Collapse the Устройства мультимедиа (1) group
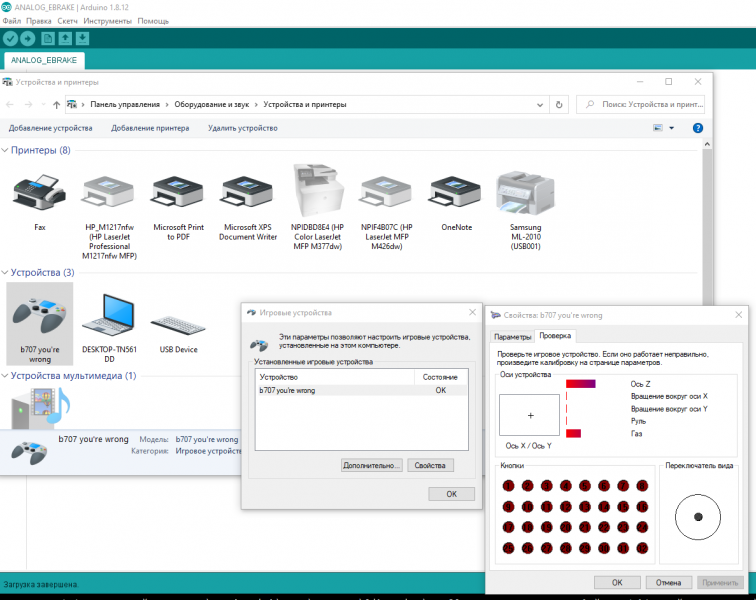 tap(5, 376)
